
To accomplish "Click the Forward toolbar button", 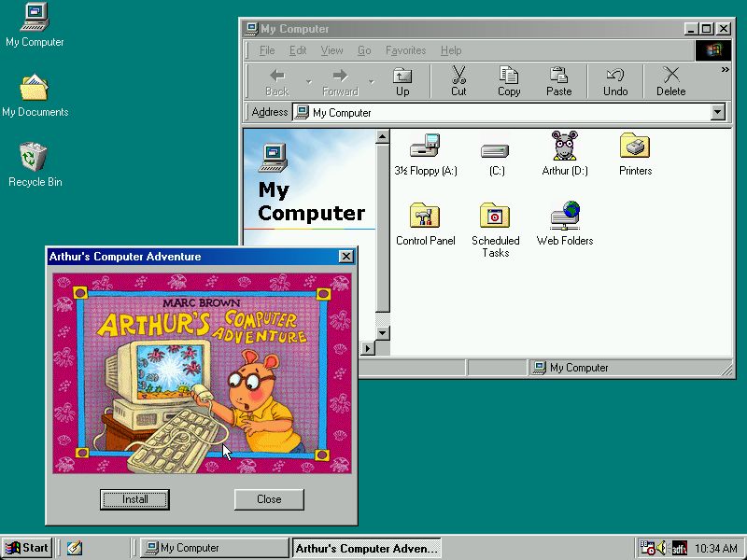I will [340, 82].
